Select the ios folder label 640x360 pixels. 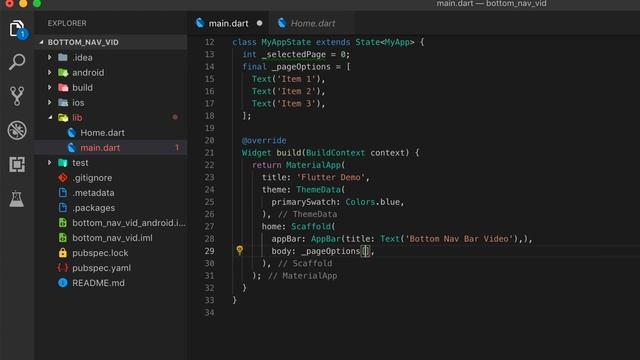[x=78, y=102]
